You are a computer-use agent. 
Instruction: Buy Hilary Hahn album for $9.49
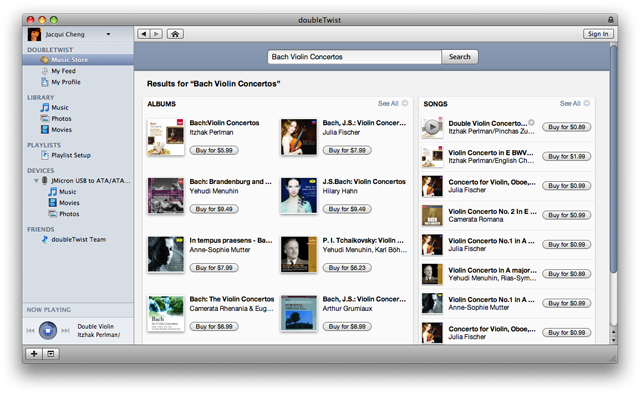point(347,209)
